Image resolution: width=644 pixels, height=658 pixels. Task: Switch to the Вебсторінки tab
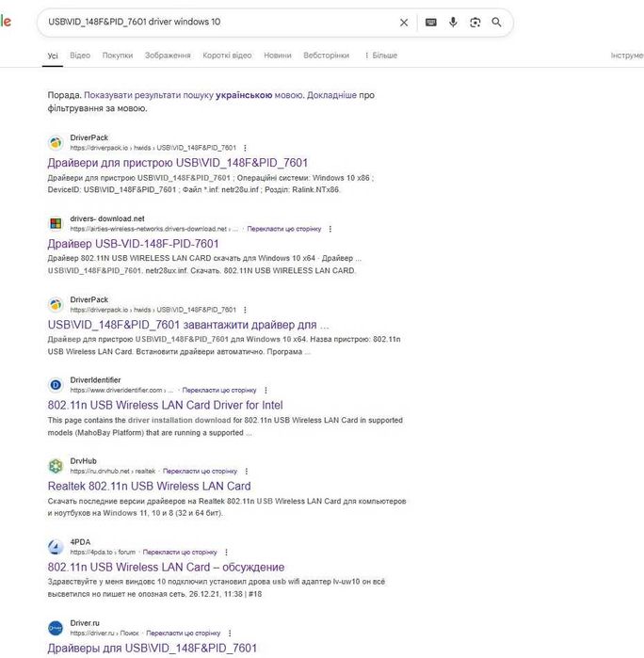point(326,56)
